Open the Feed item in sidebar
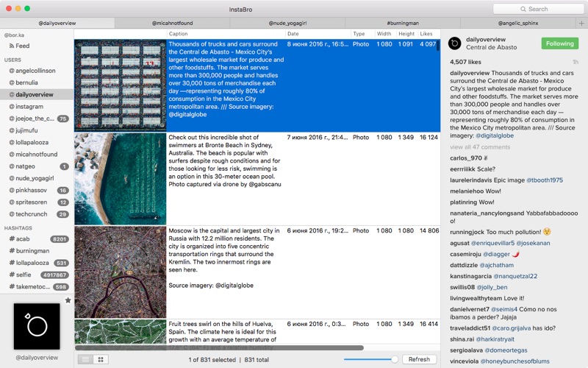The image size is (588, 368). [22, 46]
